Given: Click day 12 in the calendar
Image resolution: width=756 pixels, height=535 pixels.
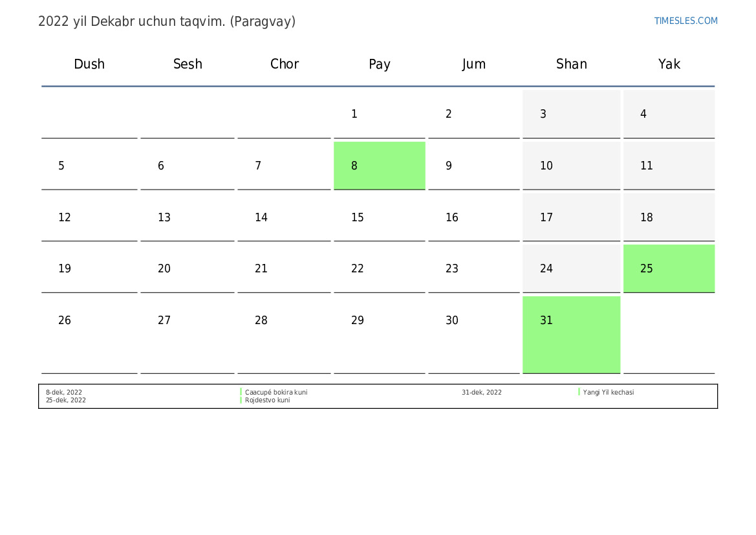Looking at the screenshot, I should (89, 217).
